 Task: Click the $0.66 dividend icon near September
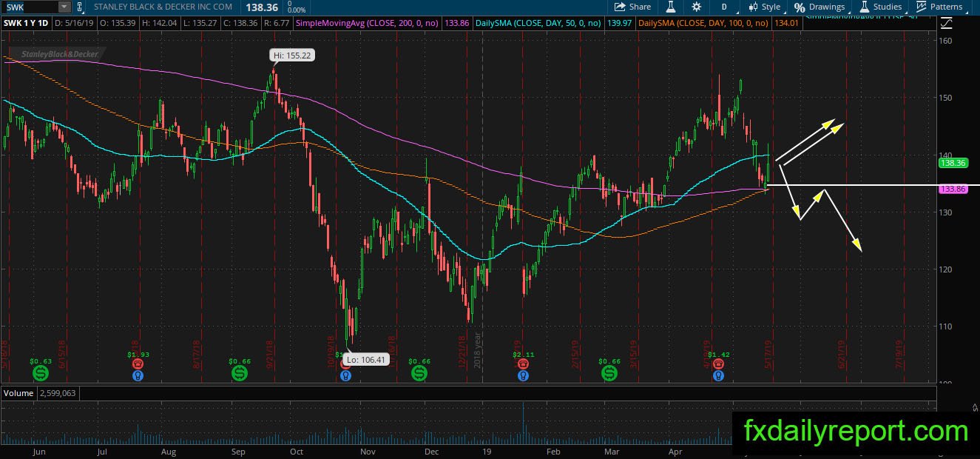coord(240,374)
